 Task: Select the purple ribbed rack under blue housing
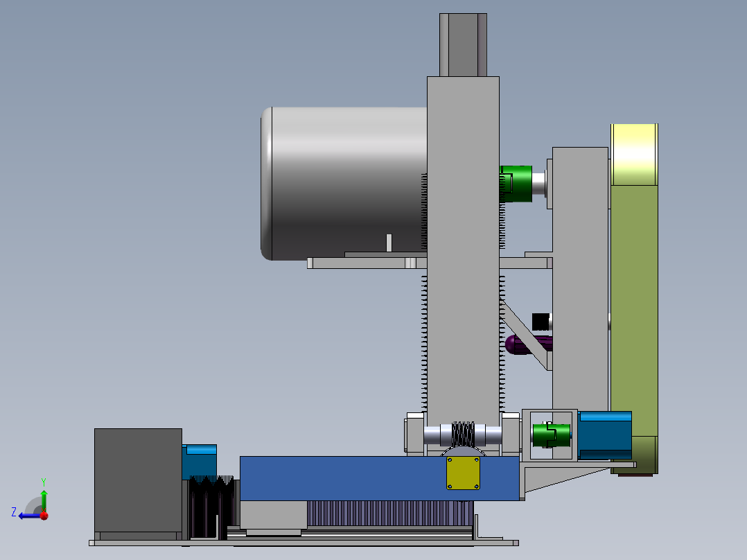tap(390, 514)
